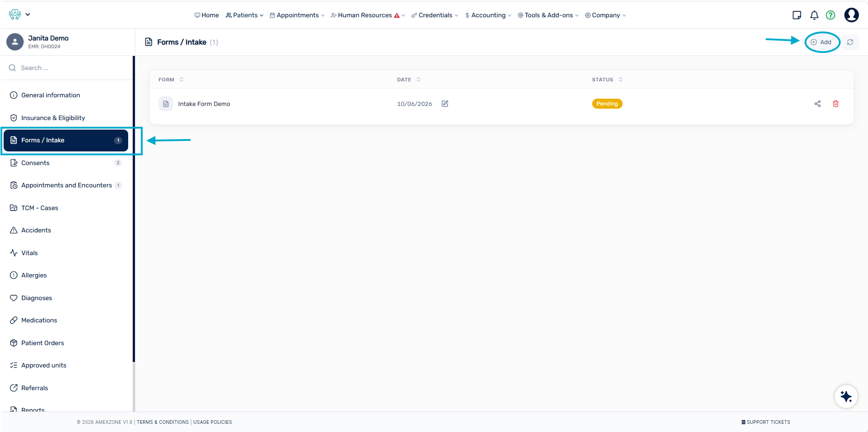Image resolution: width=868 pixels, height=432 pixels.
Task: Open Usage Policies link
Action: (x=213, y=422)
